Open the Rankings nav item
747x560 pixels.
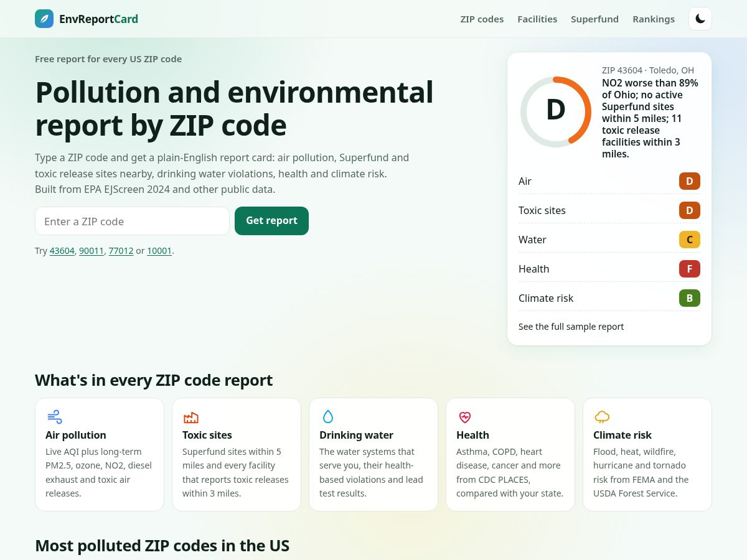pos(654,19)
